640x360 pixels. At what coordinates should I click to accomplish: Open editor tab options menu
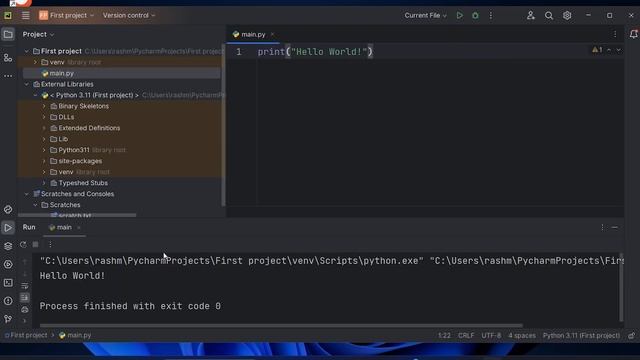(x=615, y=34)
